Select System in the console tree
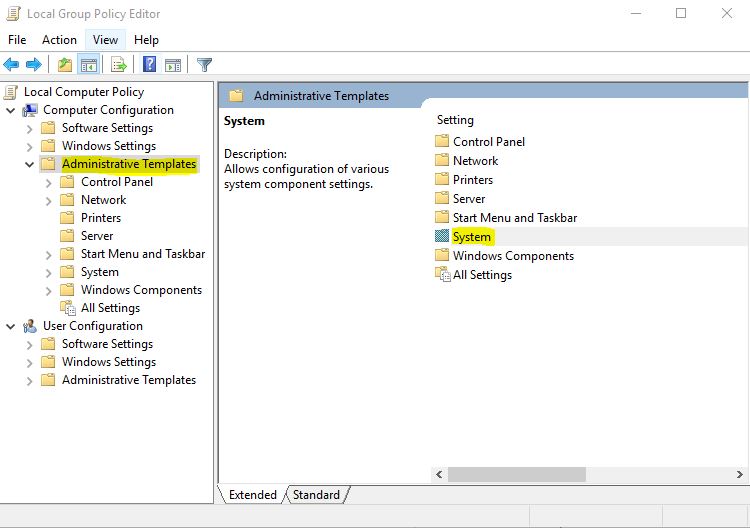 tap(99, 272)
